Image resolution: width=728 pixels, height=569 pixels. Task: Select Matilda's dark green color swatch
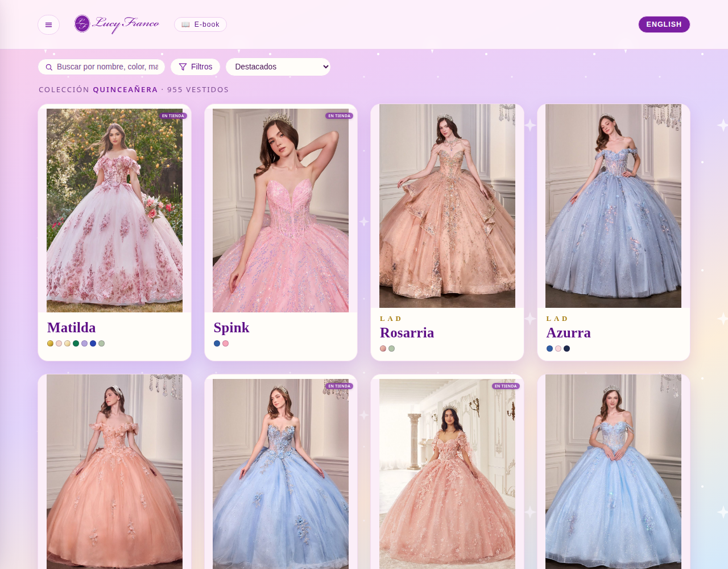[x=76, y=344]
